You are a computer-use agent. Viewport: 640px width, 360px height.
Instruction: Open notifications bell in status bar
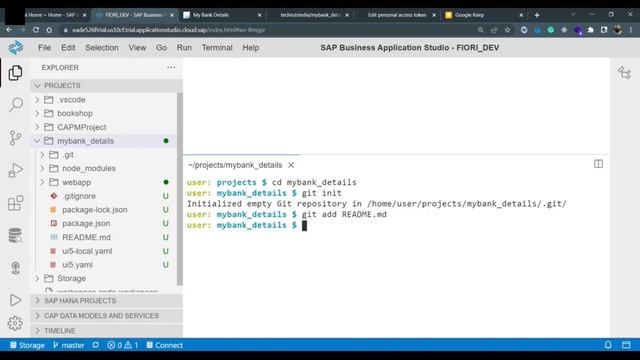pyautogui.click(x=608, y=345)
